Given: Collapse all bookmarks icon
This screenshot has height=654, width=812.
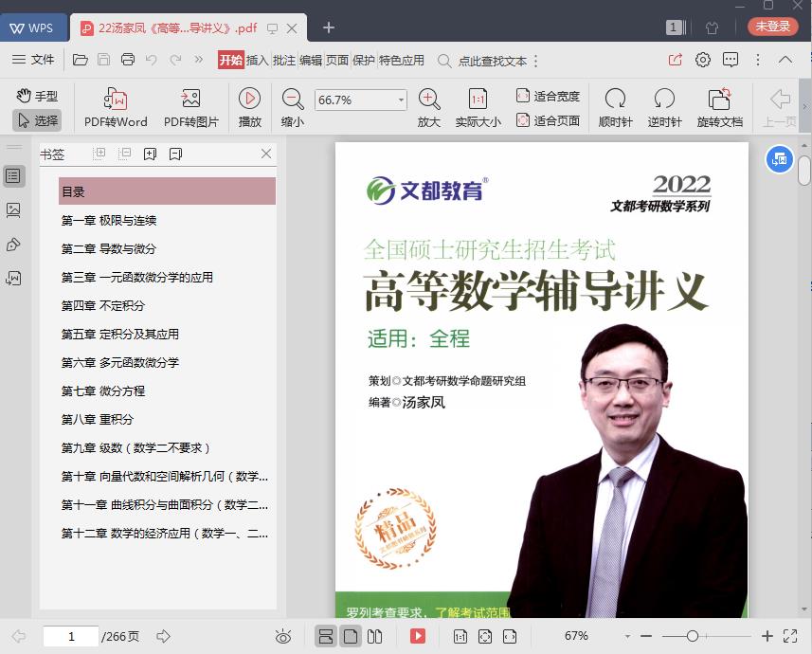Looking at the screenshot, I should click(124, 154).
